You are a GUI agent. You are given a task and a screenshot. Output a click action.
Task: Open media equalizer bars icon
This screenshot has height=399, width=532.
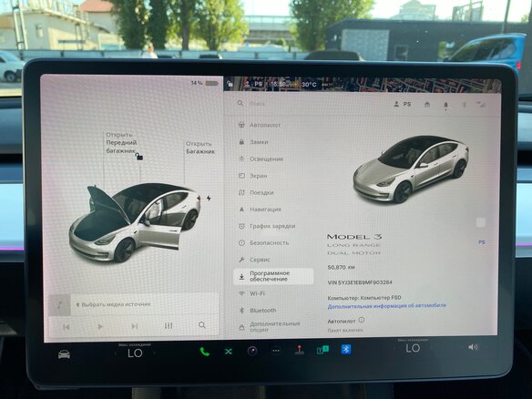(x=169, y=326)
